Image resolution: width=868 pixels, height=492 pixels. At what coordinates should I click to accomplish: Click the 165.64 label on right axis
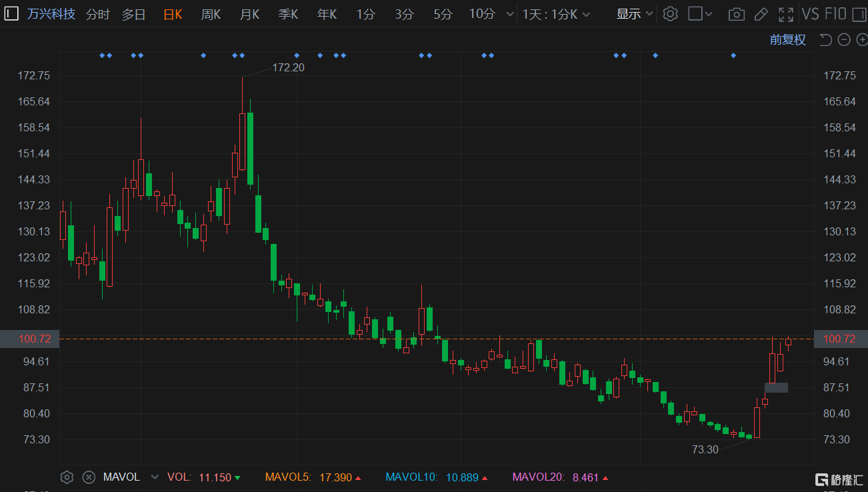(840, 102)
